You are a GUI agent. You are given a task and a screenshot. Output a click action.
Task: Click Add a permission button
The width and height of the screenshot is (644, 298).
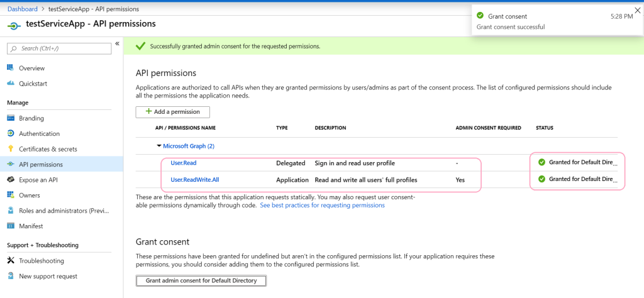pos(173,112)
